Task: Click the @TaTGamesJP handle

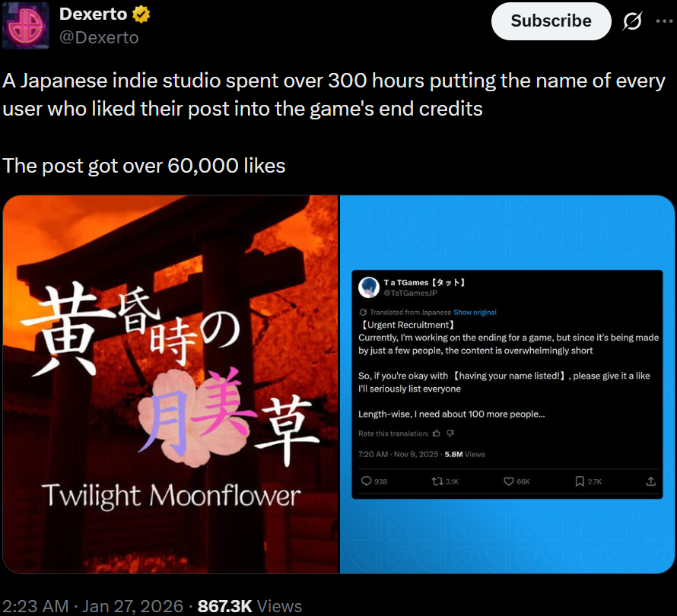Action: [x=410, y=293]
